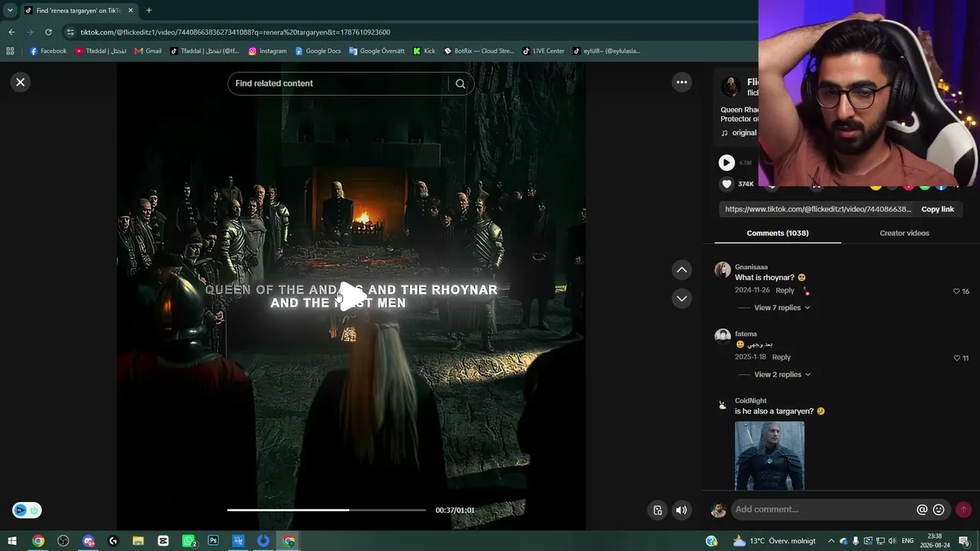980x551 pixels.
Task: Open Gnanisaaa's profile avatar
Action: click(722, 269)
